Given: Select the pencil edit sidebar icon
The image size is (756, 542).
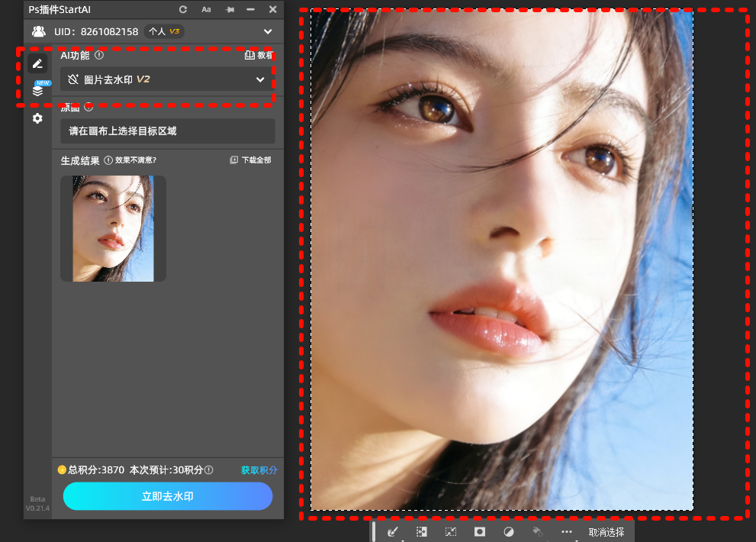Looking at the screenshot, I should tap(37, 63).
